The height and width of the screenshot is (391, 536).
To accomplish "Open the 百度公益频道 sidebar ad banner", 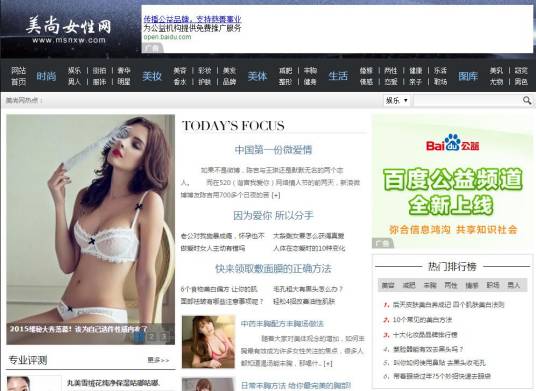I will pos(453,181).
